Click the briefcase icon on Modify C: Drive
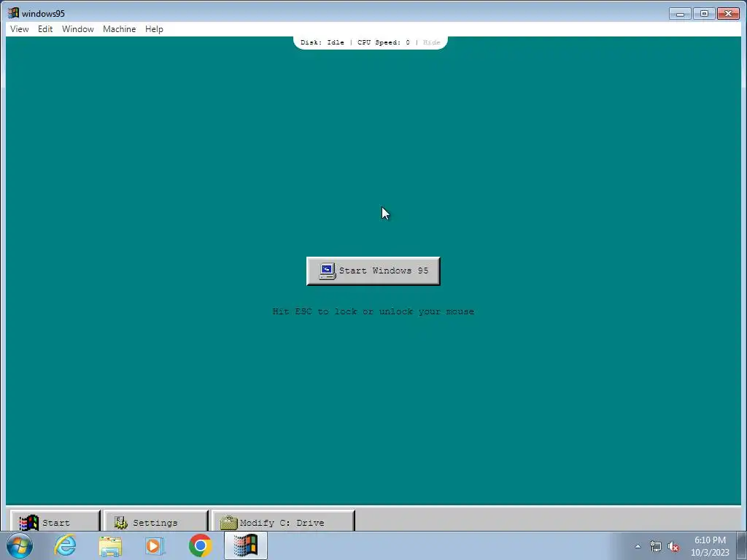 coord(228,523)
